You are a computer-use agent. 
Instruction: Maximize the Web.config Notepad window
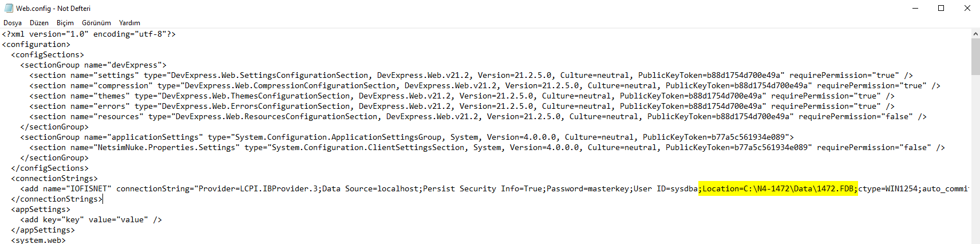941,8
